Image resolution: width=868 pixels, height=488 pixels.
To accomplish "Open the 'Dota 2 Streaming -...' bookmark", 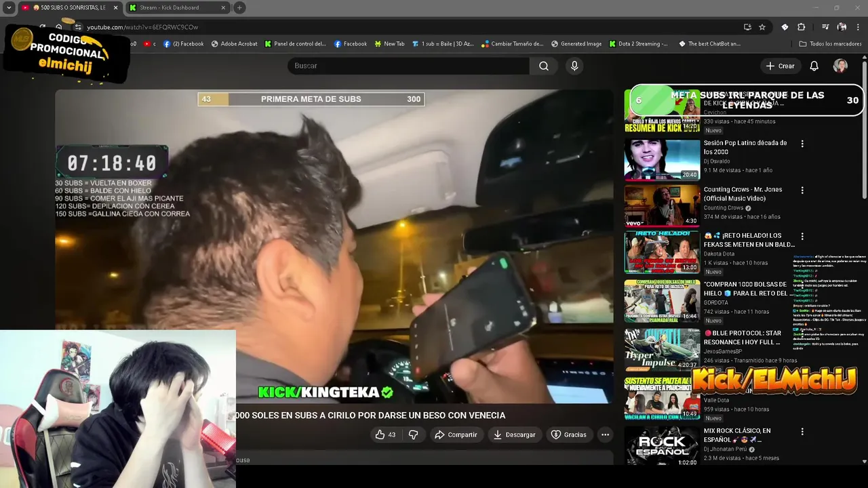I will (637, 44).
